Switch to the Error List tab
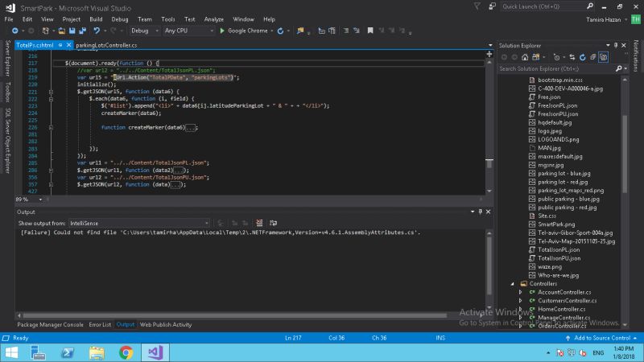This screenshot has width=644, height=362. [x=100, y=325]
